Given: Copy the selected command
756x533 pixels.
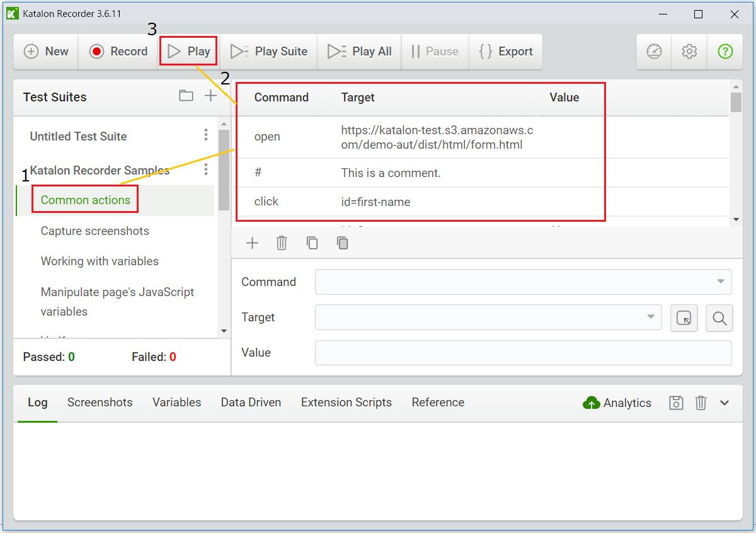Looking at the screenshot, I should tap(312, 243).
